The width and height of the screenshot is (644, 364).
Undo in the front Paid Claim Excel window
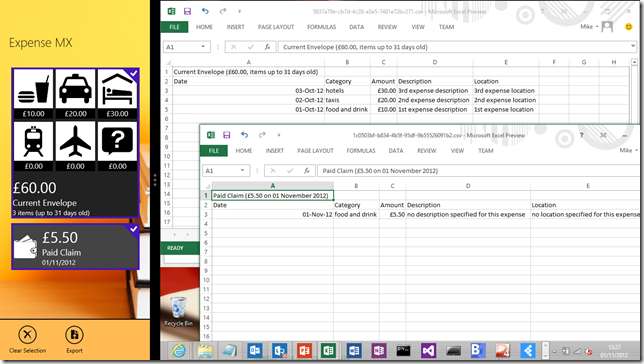coord(244,135)
